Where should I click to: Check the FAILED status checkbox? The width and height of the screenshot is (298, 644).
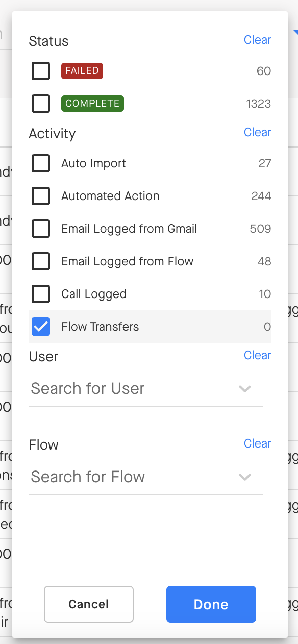[x=41, y=71]
